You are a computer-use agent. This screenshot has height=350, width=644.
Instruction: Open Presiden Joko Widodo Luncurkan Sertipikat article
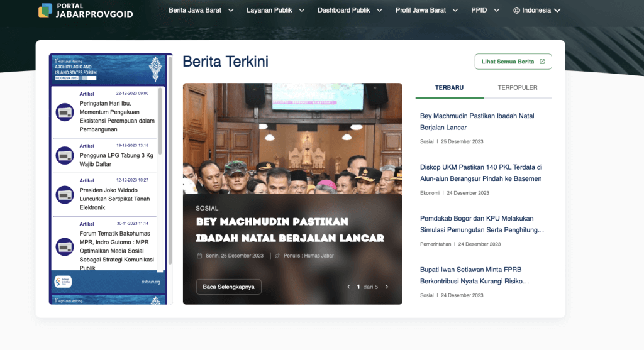point(114,199)
